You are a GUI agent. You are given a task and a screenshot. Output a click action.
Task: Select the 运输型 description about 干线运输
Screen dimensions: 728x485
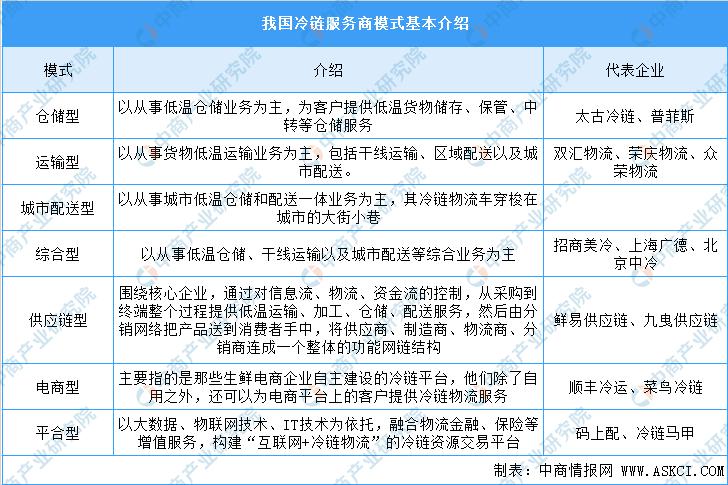tap(328, 162)
